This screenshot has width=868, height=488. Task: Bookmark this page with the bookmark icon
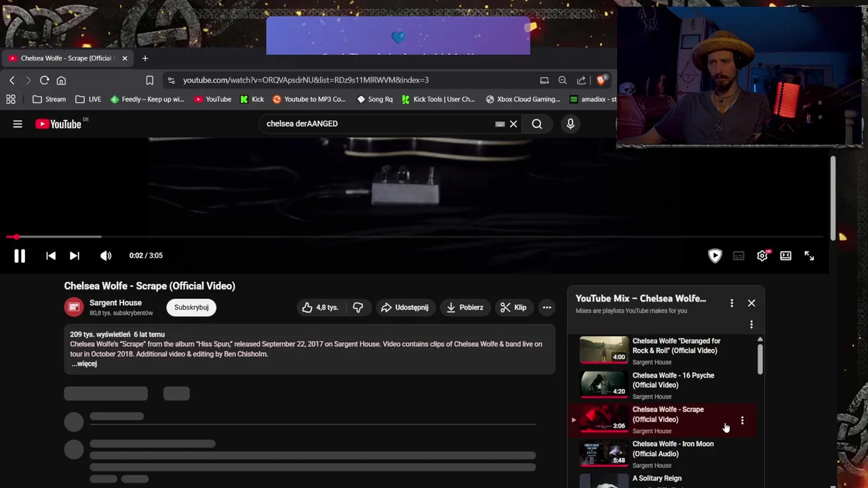149,80
